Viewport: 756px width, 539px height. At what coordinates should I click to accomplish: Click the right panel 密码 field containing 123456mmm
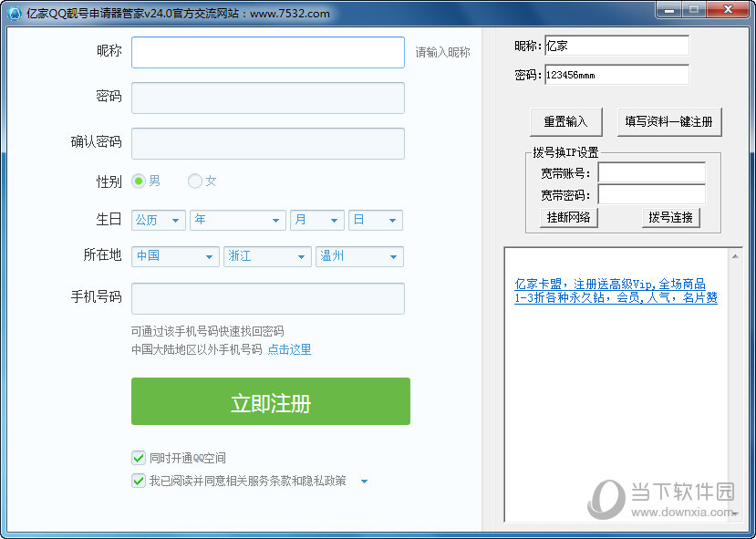click(616, 75)
